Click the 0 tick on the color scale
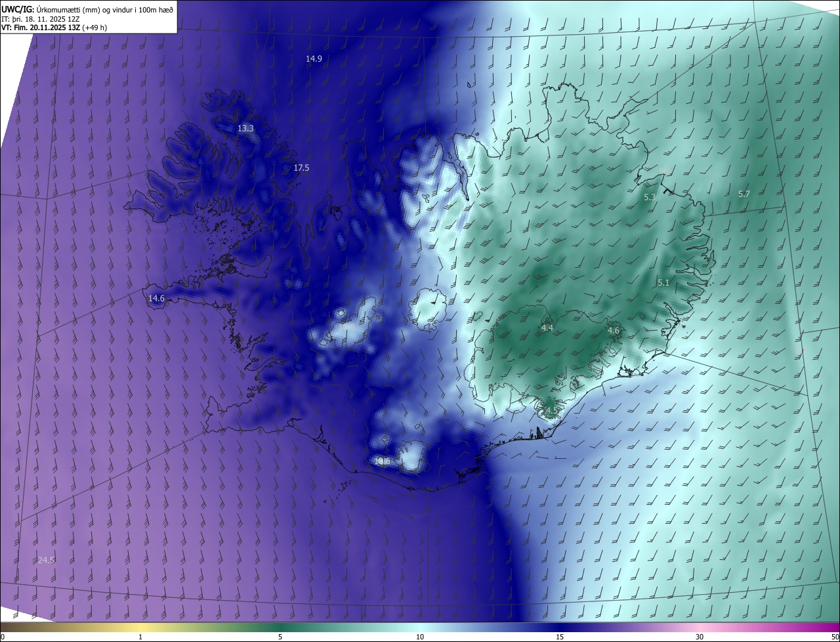This screenshot has height=642, width=840. tap(2, 637)
